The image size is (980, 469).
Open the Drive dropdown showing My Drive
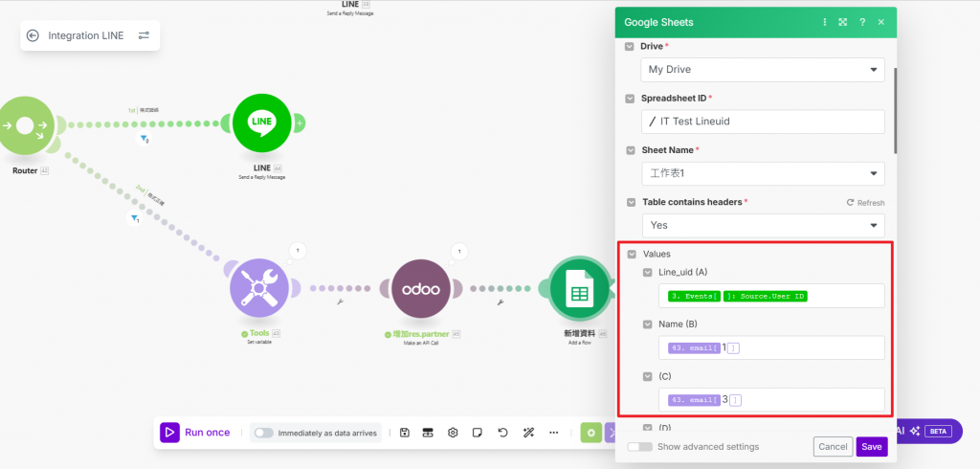763,70
